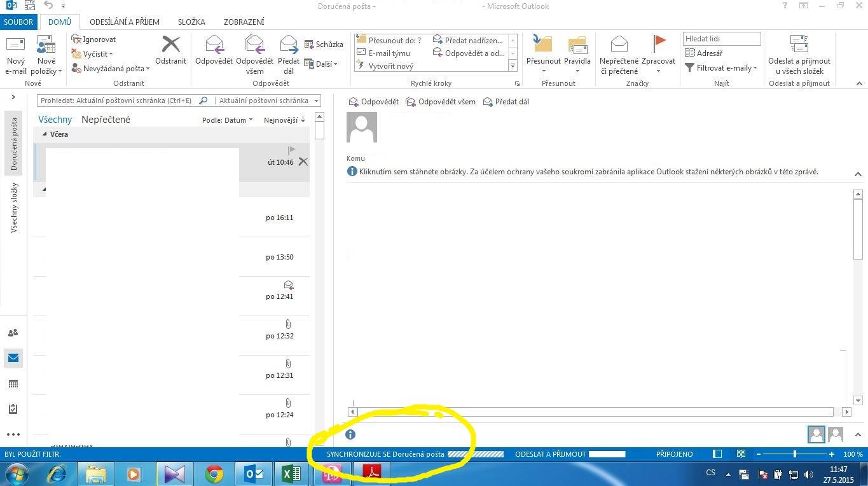
Task: Show Všechny messages
Action: [55, 120]
